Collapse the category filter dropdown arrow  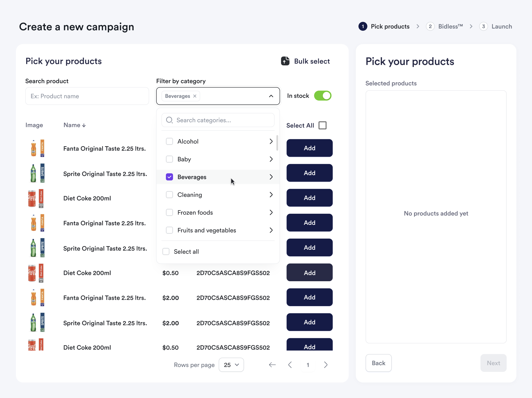271,96
